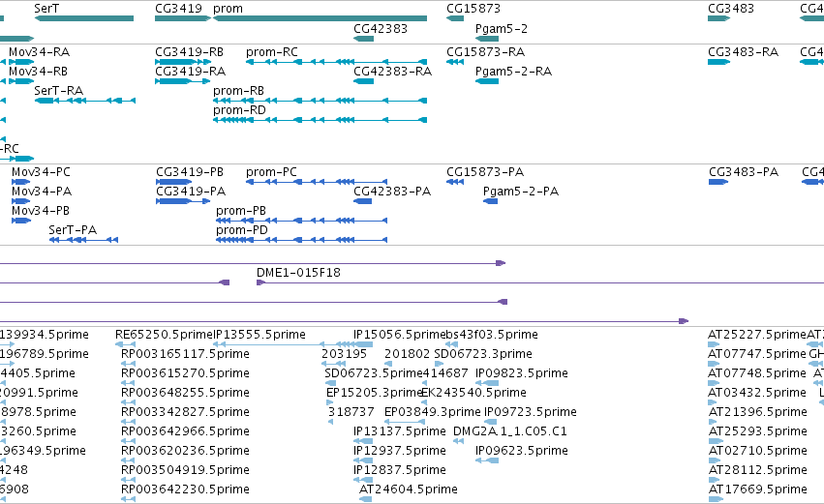The width and height of the screenshot is (824, 504).
Task: Select the IP13137.5prime EST label
Action: point(399,432)
